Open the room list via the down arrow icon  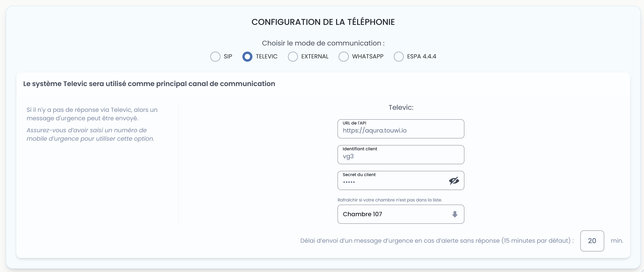tap(455, 214)
